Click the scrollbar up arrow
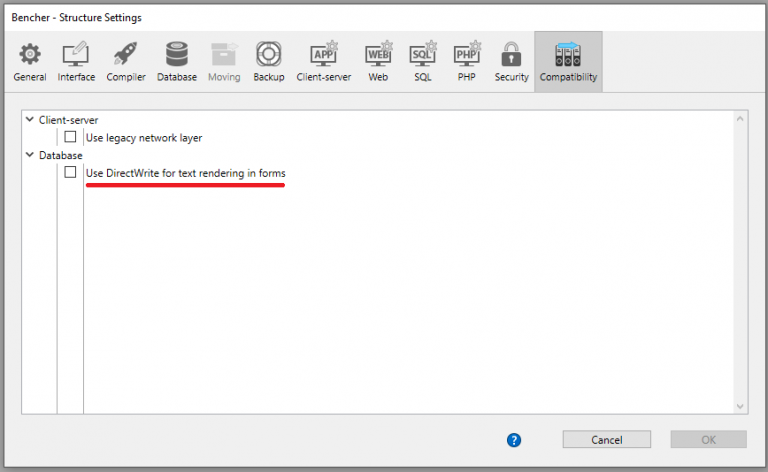Image resolution: width=768 pixels, height=472 pixels. pos(740,119)
